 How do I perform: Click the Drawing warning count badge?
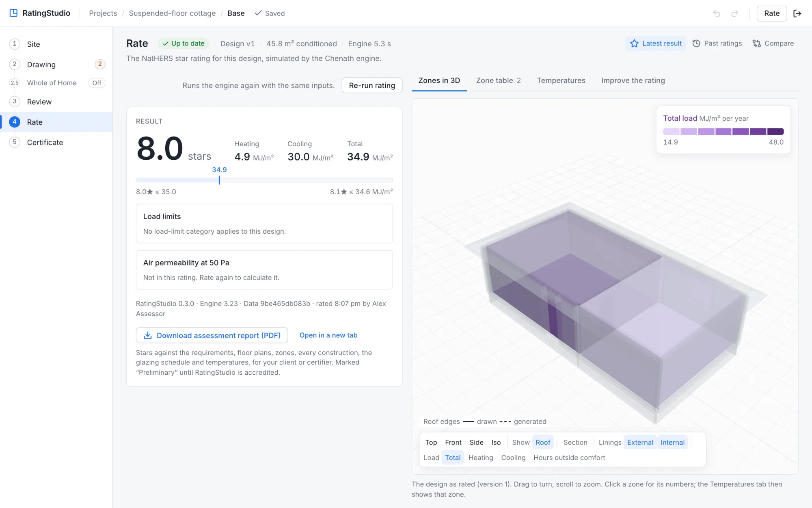tap(100, 64)
